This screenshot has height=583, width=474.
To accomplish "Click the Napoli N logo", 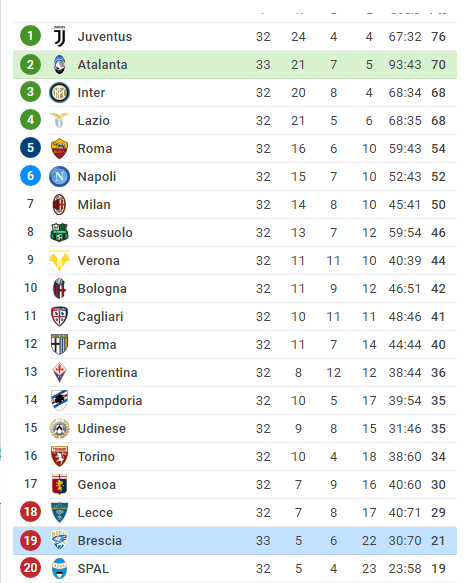I will tap(59, 176).
